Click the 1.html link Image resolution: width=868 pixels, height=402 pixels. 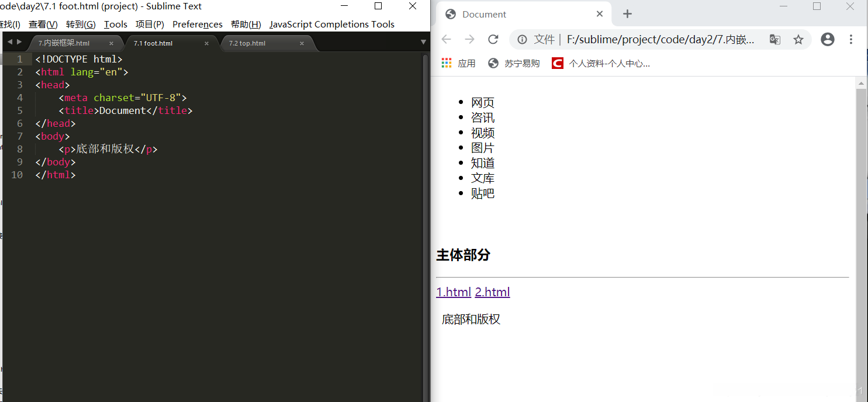453,292
